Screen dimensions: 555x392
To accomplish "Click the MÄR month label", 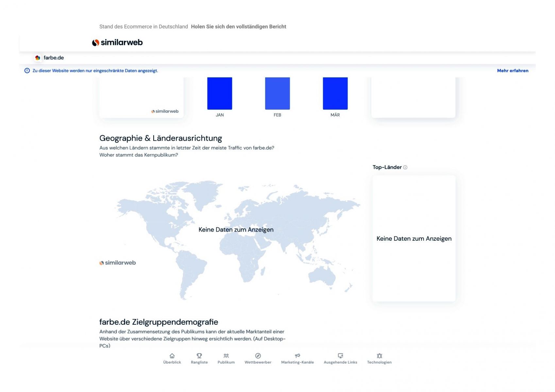I will pyautogui.click(x=335, y=115).
